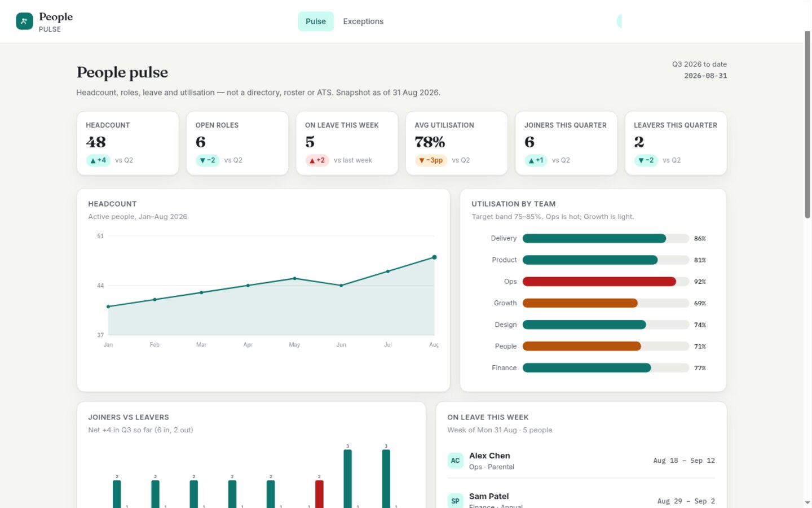Select the Jan data point on headcount chart

108,306
